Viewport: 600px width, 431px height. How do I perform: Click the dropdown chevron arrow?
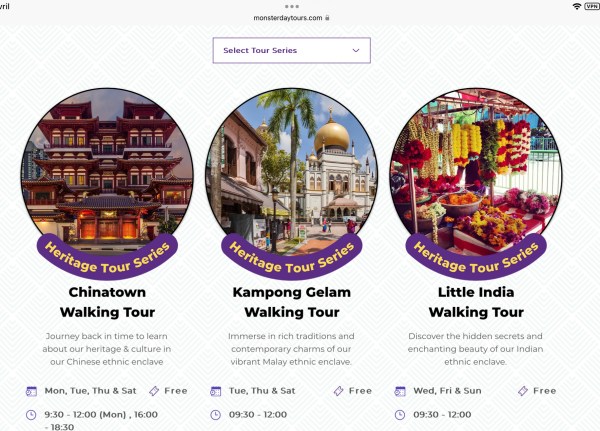355,50
